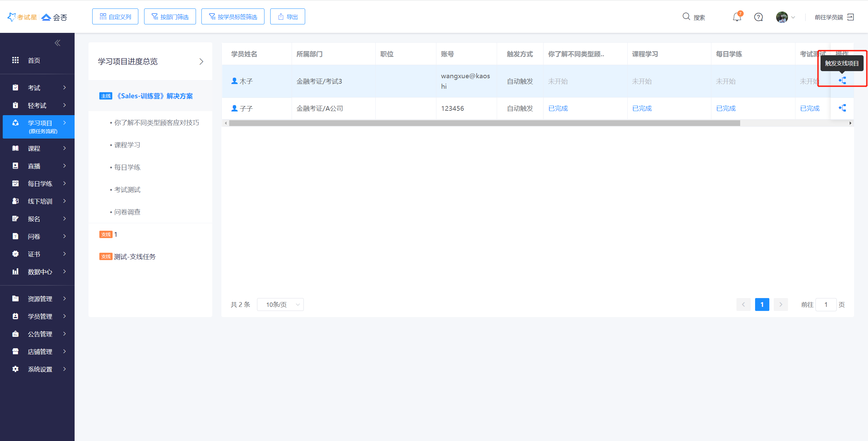
Task: Open the help question mark icon
Action: 758,17
